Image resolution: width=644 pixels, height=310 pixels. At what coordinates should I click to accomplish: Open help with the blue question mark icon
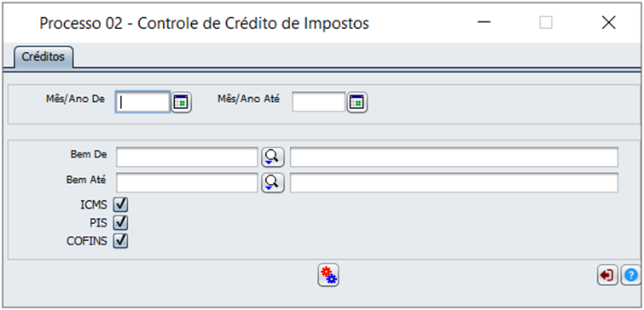631,275
